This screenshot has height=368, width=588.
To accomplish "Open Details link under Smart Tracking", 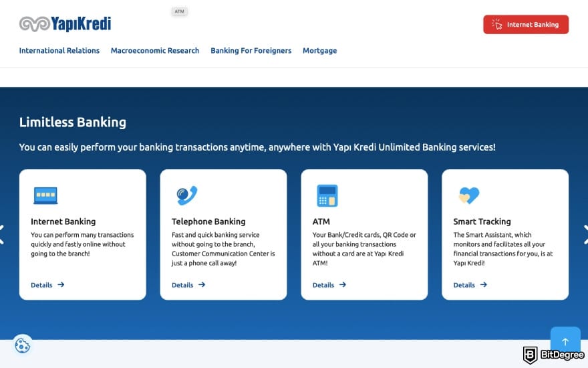I will point(470,285).
